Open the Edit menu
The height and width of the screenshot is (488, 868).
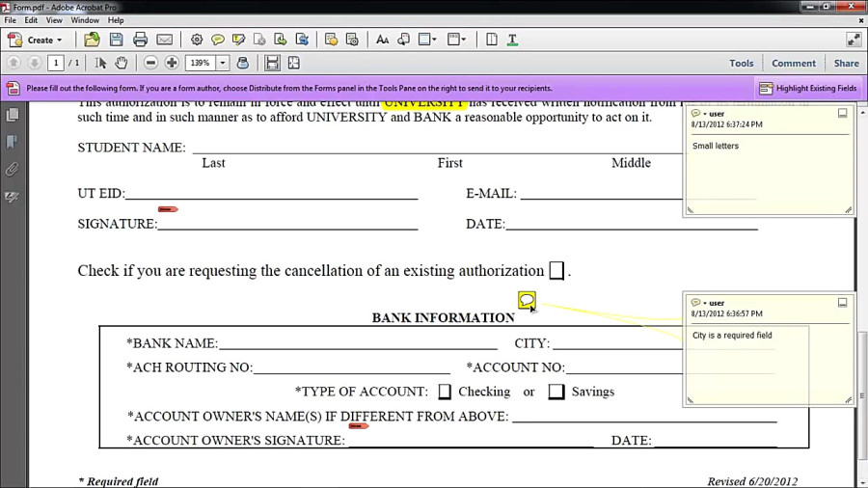(x=31, y=20)
